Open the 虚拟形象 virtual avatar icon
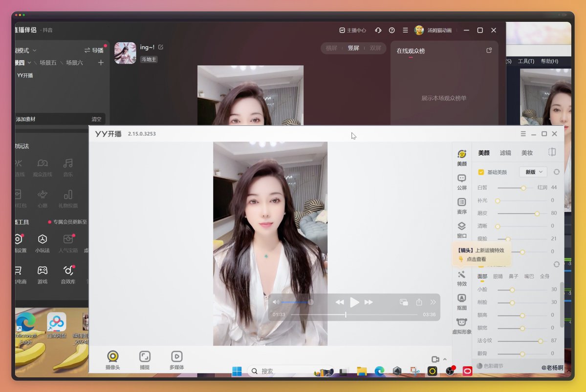This screenshot has height=392, width=586. tap(462, 326)
